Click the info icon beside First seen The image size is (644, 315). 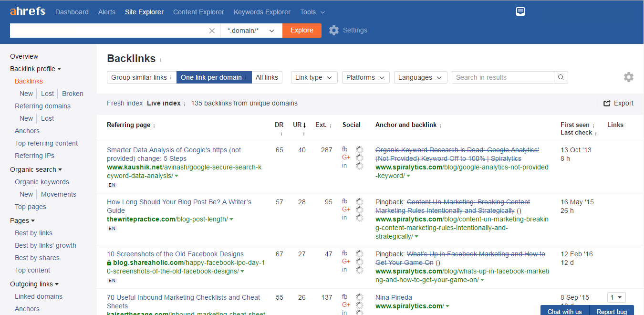(593, 126)
